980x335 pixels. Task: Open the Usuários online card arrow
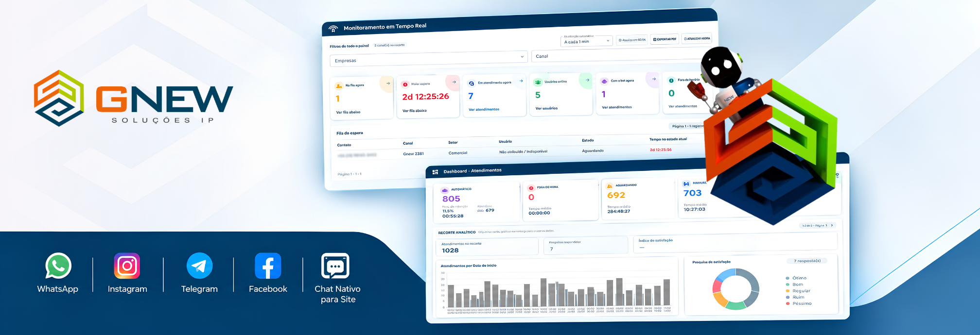pos(587,80)
